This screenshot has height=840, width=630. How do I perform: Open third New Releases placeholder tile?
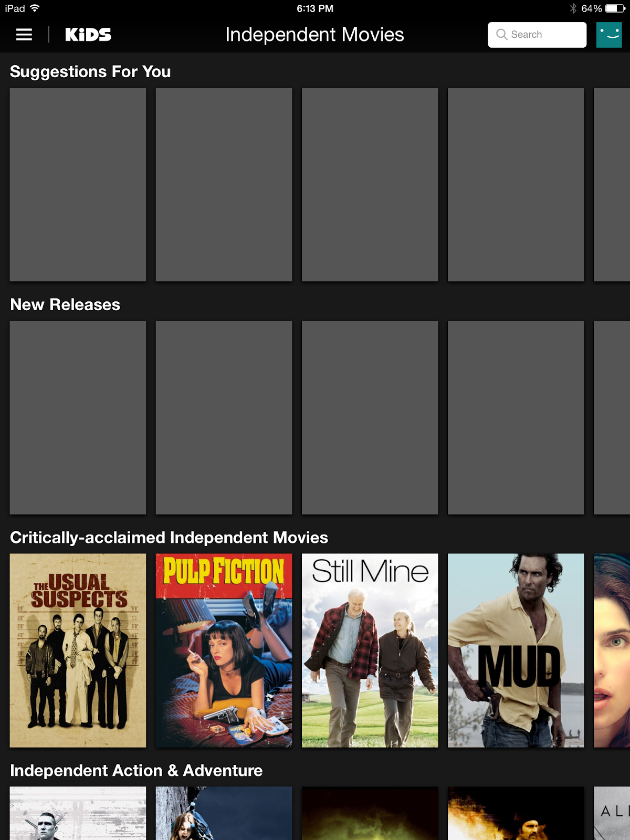370,417
